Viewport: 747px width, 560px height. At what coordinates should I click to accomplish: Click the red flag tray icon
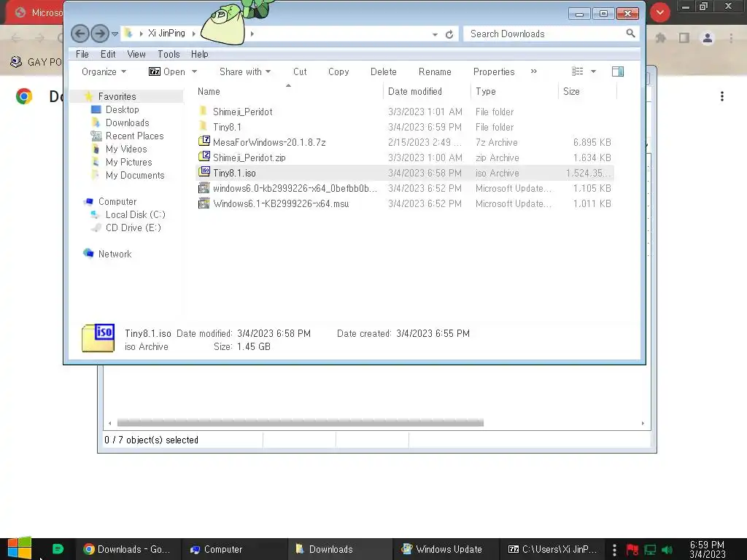point(632,550)
